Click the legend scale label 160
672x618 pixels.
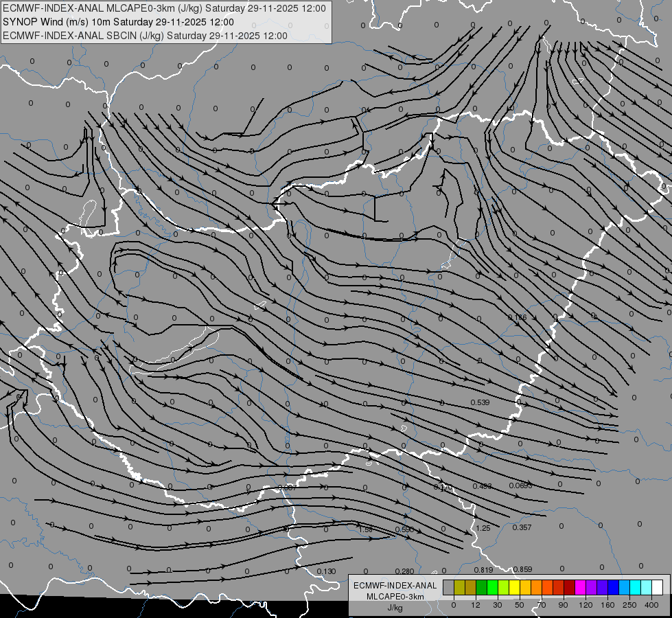(607, 605)
